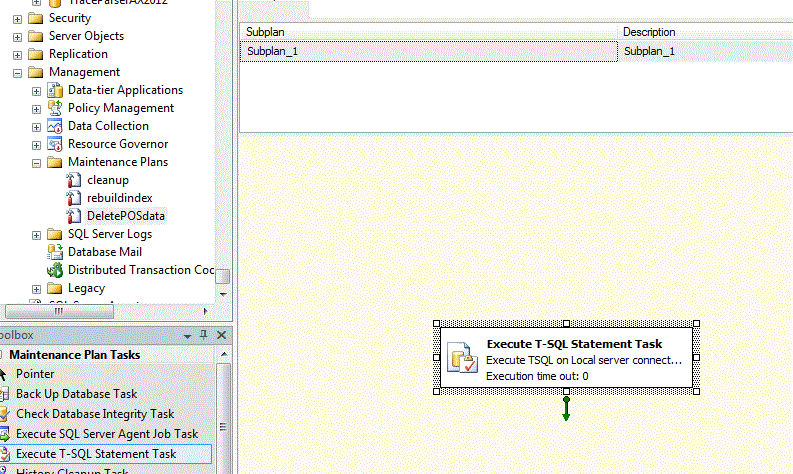Click the Execute T-SQL task icon on canvas
The height and width of the screenshot is (474, 793).
pyautogui.click(x=461, y=359)
